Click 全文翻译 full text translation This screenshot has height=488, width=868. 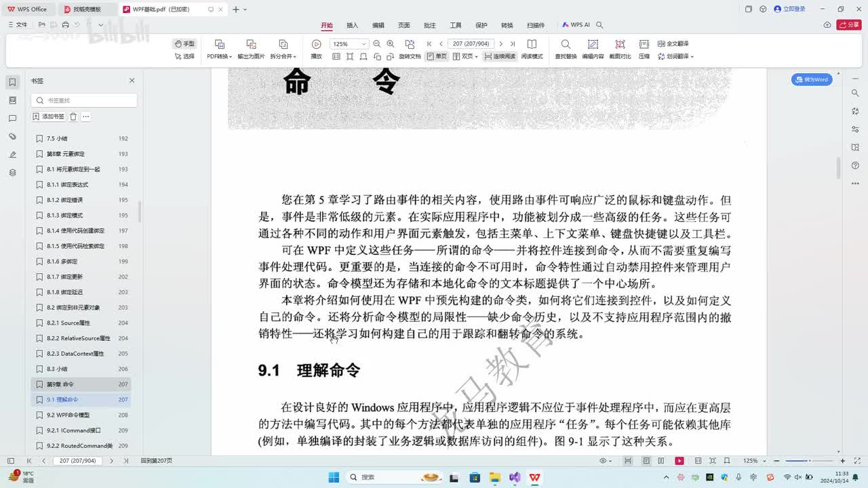pyautogui.click(x=673, y=43)
